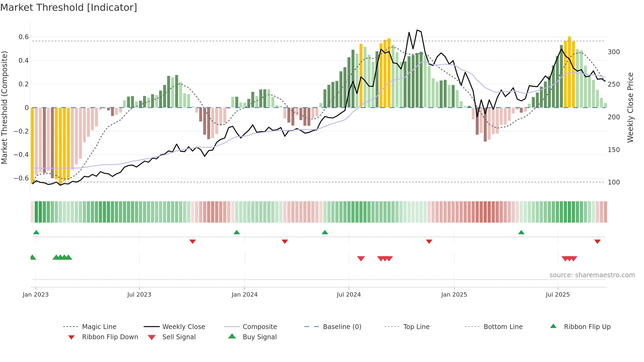Click the Ribbon Flip Down marker in March 2024
The width and height of the screenshot is (644, 362).
coord(285,242)
